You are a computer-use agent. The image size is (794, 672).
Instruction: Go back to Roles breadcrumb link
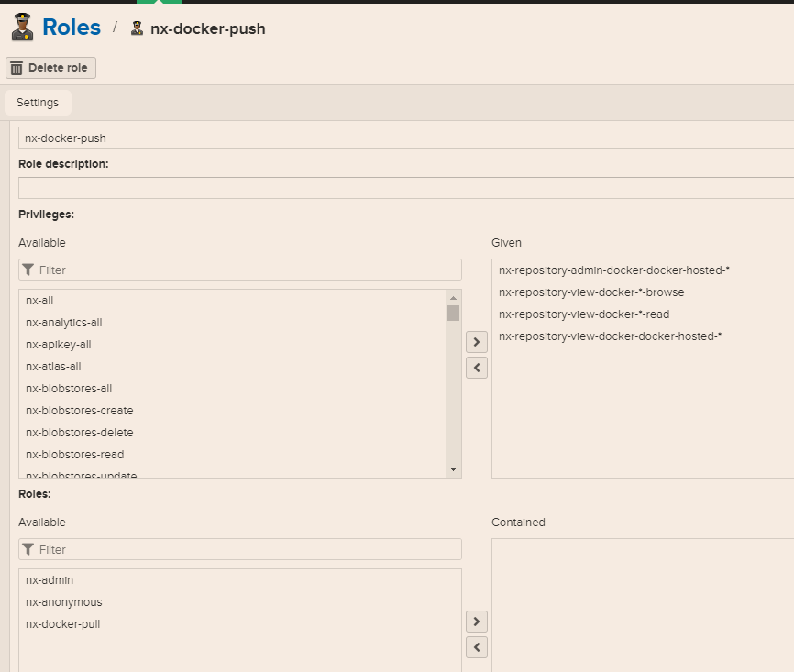coord(72,28)
